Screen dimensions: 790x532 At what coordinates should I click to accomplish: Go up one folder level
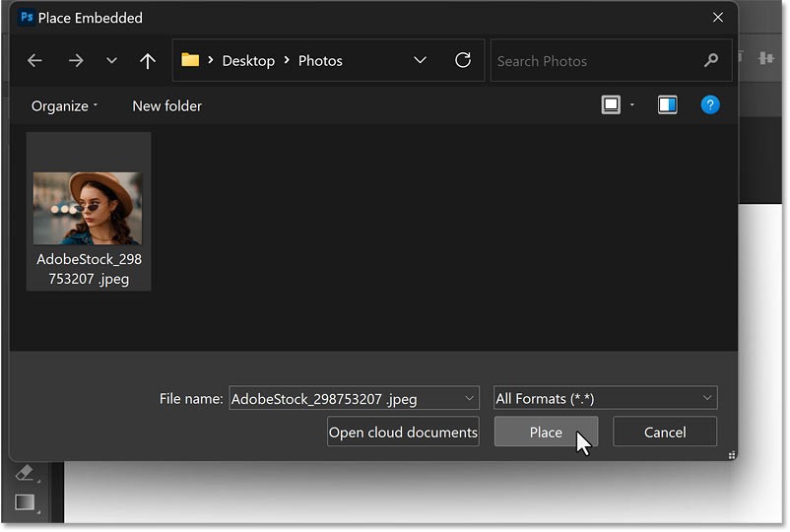(x=148, y=61)
